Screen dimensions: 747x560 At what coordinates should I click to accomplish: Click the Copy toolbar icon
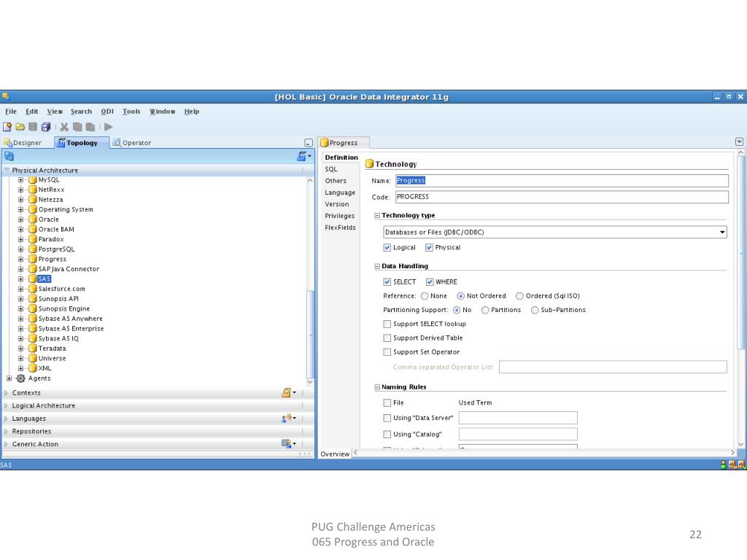[77, 127]
